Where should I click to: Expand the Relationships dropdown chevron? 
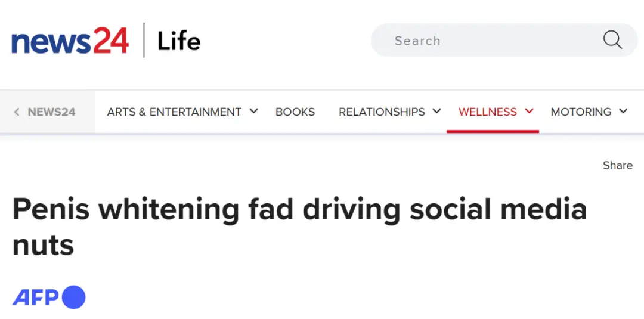tap(436, 111)
